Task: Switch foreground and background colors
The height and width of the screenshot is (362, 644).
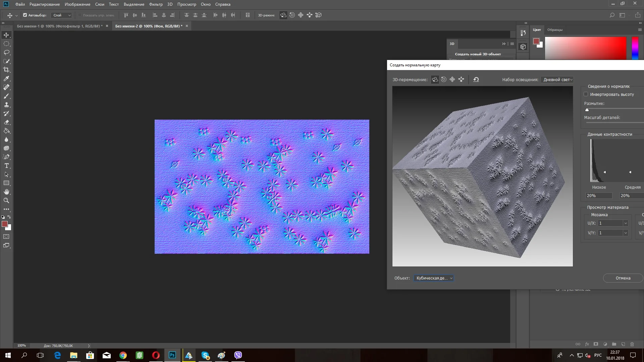Action: click(9, 217)
